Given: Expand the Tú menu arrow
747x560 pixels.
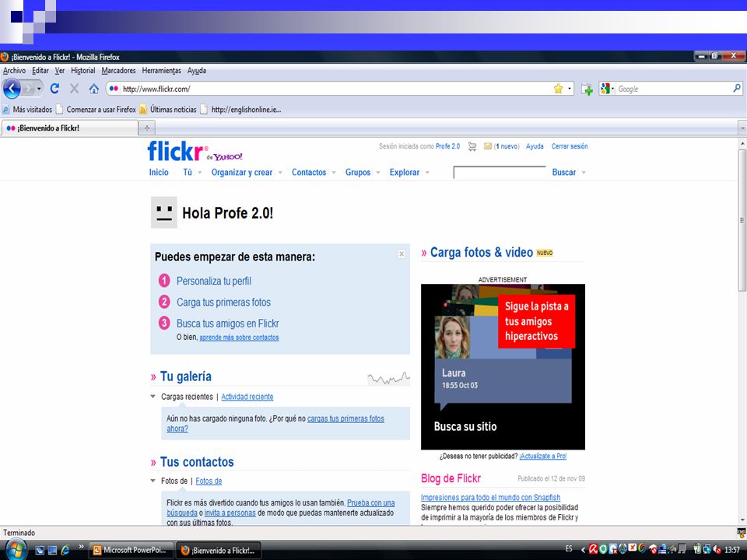Looking at the screenshot, I should pos(200,173).
